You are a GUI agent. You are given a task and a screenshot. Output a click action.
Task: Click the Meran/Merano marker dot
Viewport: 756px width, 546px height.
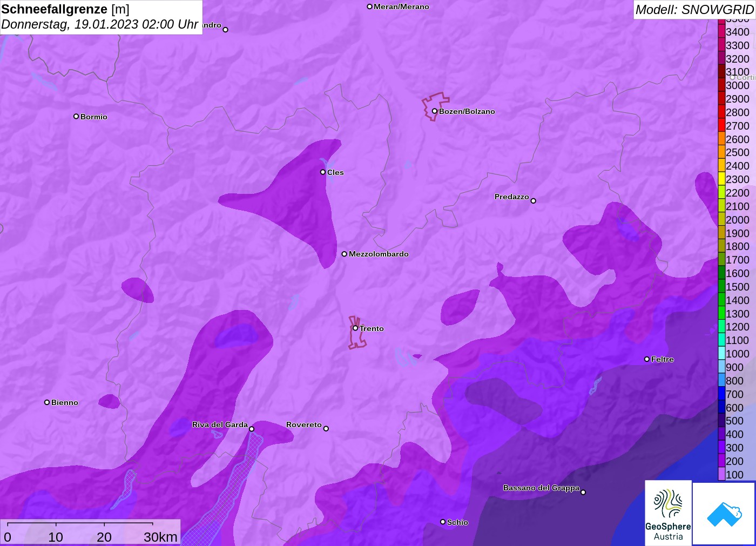(369, 6)
